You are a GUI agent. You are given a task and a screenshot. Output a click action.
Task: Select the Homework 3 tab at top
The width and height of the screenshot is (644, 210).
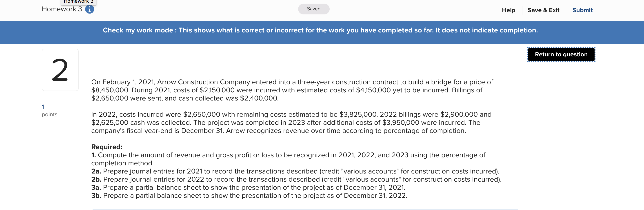point(78,2)
